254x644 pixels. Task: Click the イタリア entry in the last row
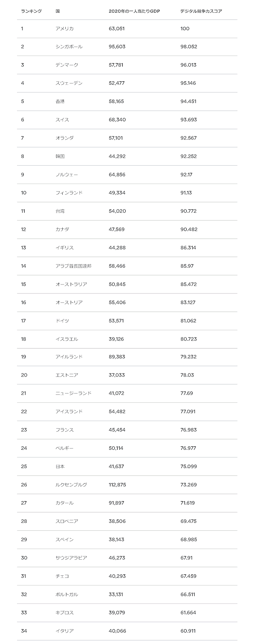coord(64,630)
